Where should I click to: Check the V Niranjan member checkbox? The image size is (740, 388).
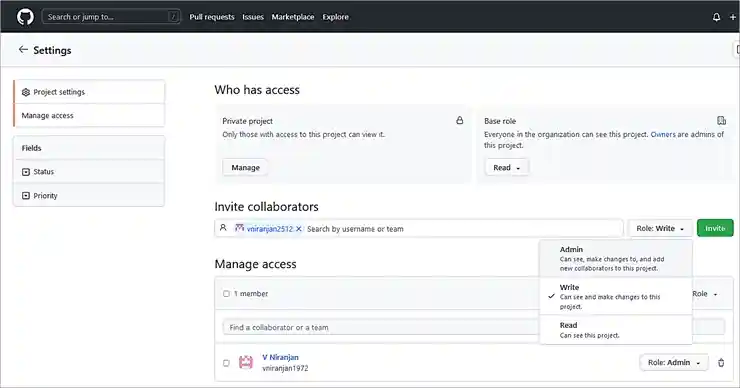coord(227,363)
